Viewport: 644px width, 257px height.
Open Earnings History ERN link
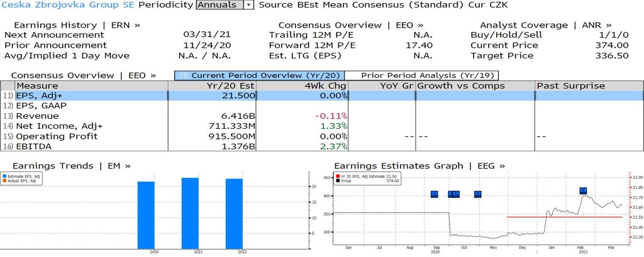(77, 25)
